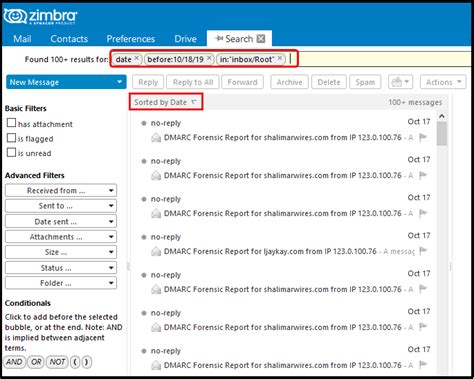Insert the OR conditional

point(36,362)
